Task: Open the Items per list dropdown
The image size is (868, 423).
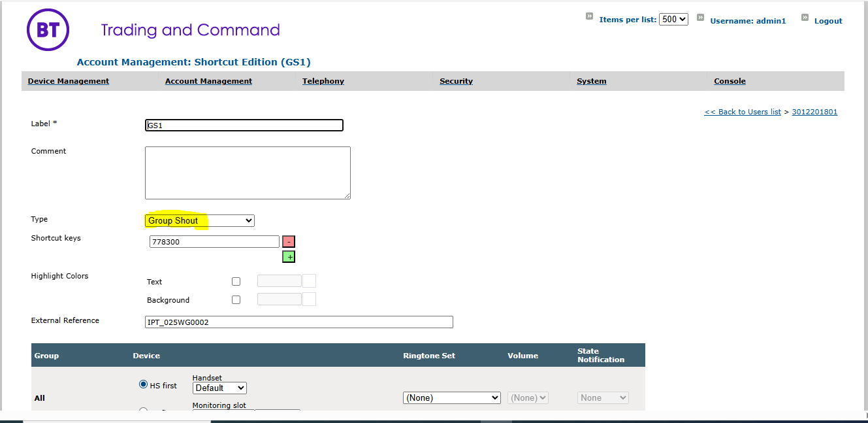Action: point(673,20)
